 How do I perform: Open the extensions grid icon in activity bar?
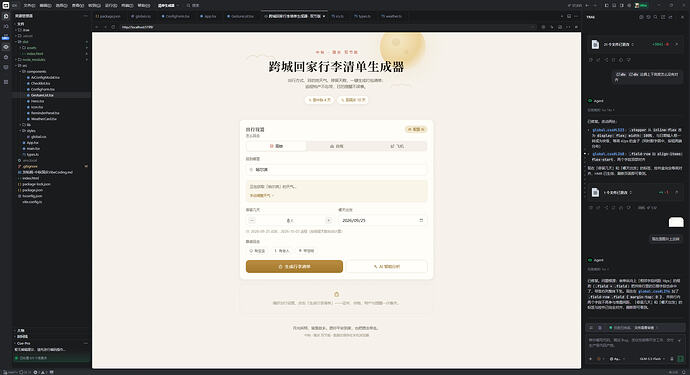6,82
